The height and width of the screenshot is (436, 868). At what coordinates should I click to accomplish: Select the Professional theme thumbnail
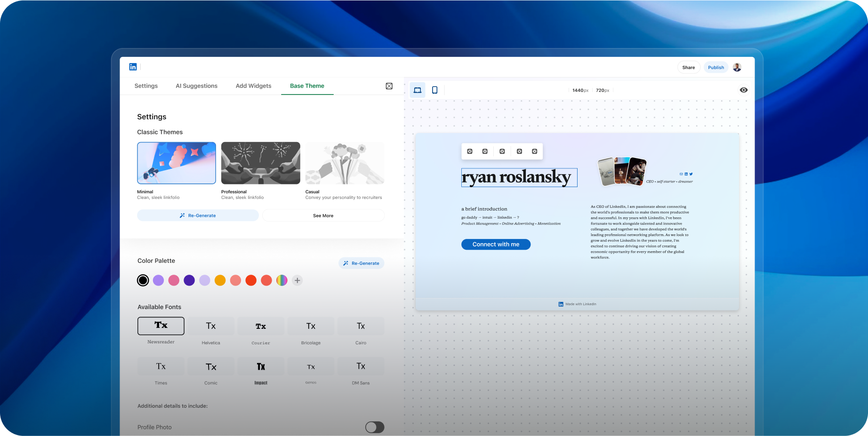tap(261, 163)
